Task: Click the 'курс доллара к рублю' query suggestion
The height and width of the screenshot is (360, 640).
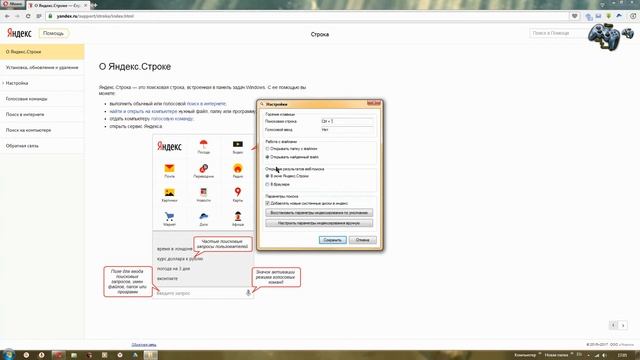Action: click(x=180, y=259)
